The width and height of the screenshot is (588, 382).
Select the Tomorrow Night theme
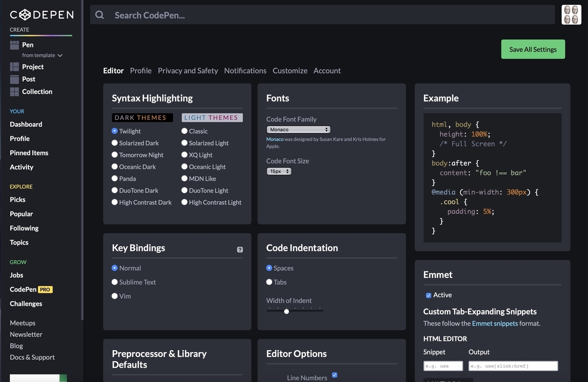coord(115,154)
